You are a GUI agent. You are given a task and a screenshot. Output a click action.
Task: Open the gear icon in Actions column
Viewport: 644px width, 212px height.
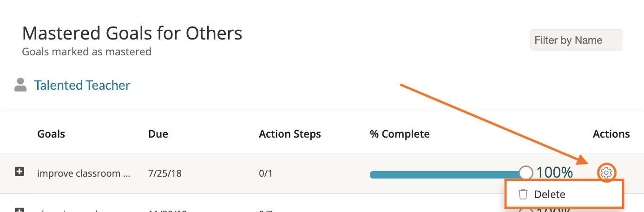606,173
